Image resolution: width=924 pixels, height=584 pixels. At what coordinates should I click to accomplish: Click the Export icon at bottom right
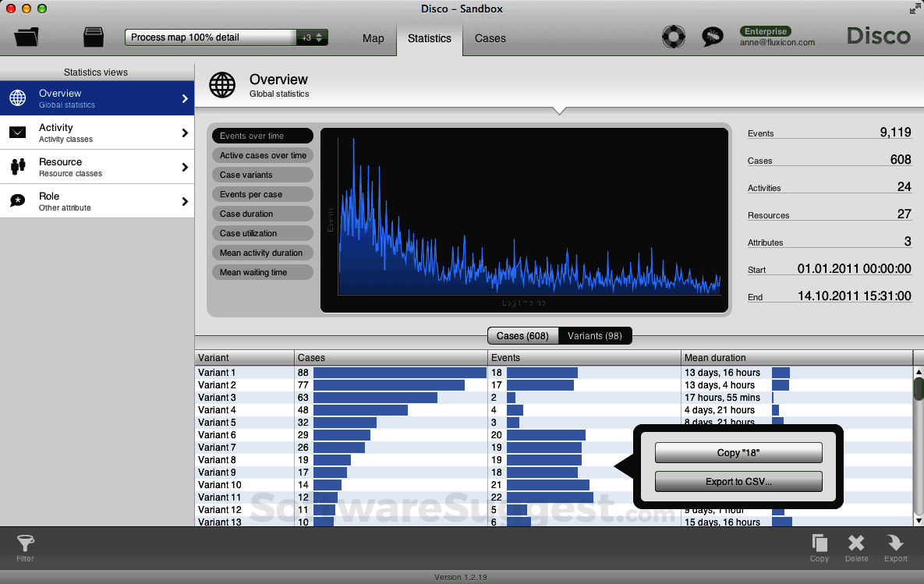(895, 547)
